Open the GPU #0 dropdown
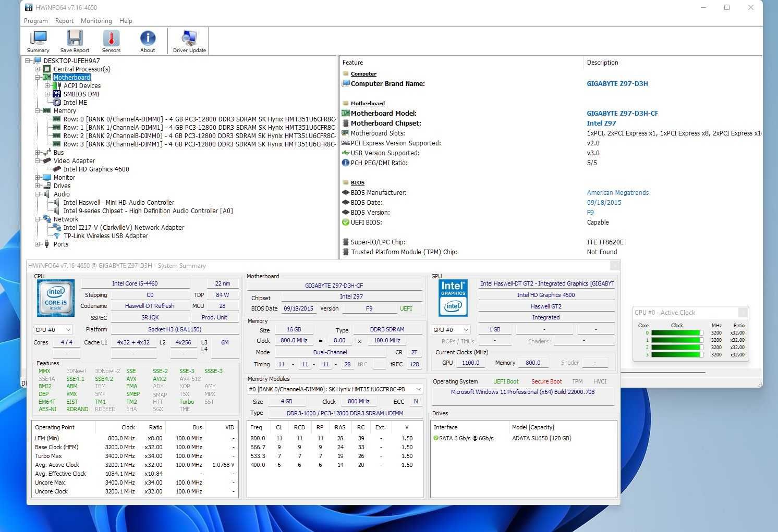This screenshot has height=532, width=778. point(451,330)
